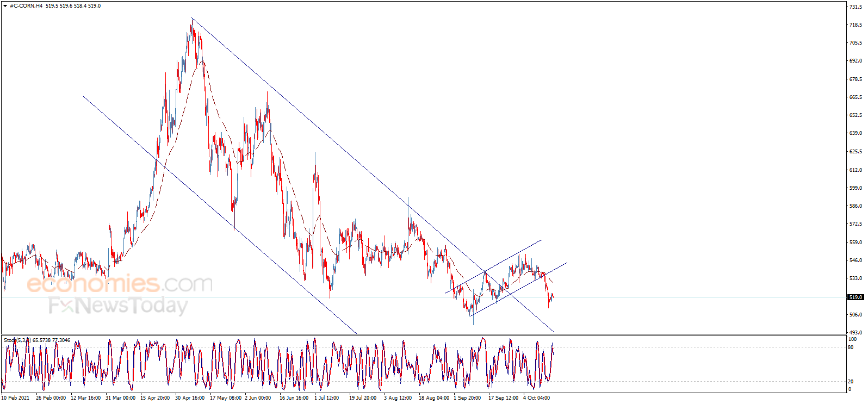This screenshot has height=404, width=868.
Task: Click the 4 Oct 04:00 time label
Action: tap(536, 398)
